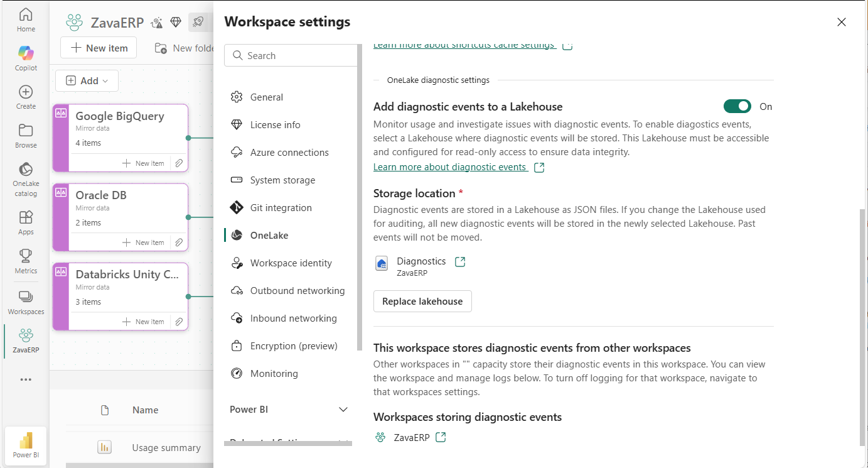Expand the Add item dropdown
The image size is (868, 468).
pos(87,80)
